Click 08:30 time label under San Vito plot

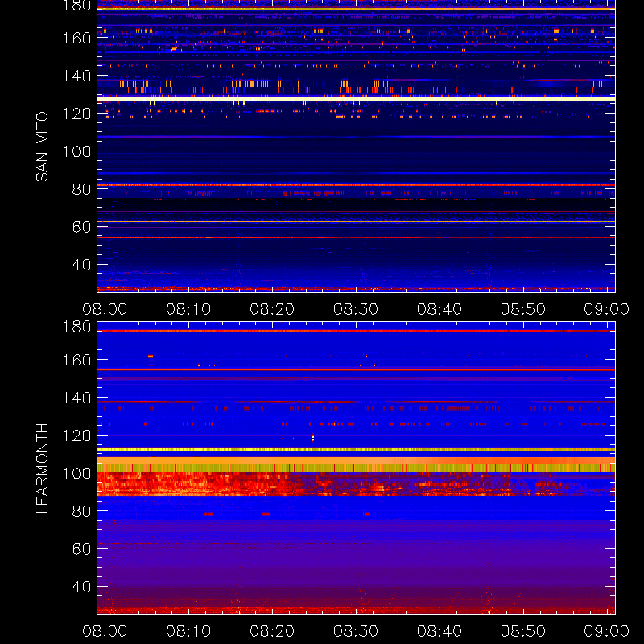pyautogui.click(x=356, y=309)
